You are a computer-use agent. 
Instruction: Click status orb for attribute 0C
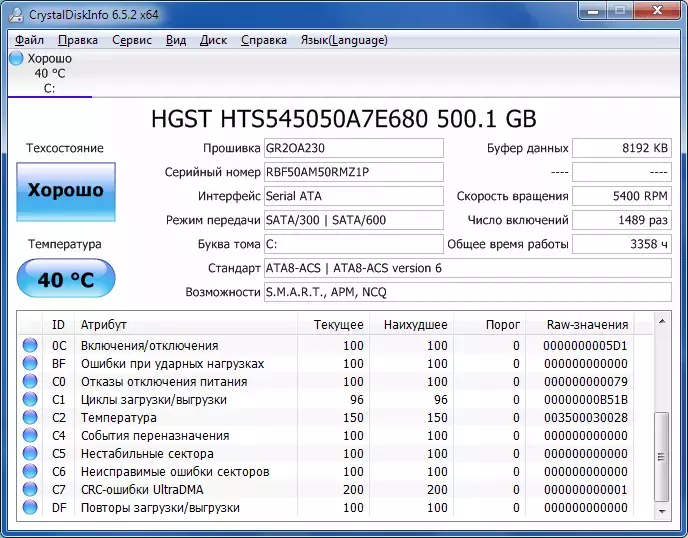pyautogui.click(x=30, y=345)
